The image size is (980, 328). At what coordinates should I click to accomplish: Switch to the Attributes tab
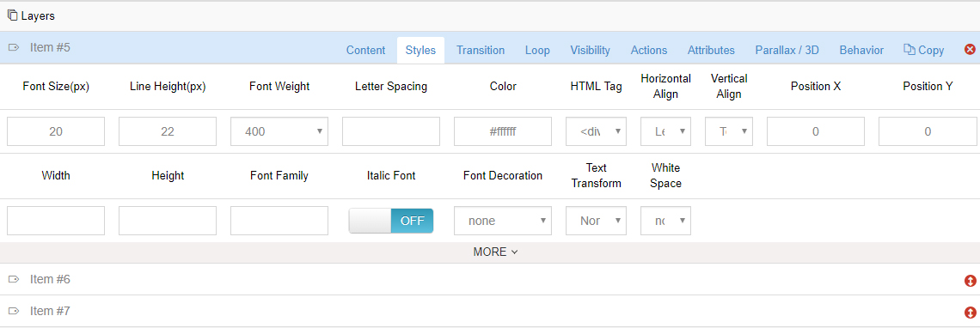pyautogui.click(x=711, y=50)
